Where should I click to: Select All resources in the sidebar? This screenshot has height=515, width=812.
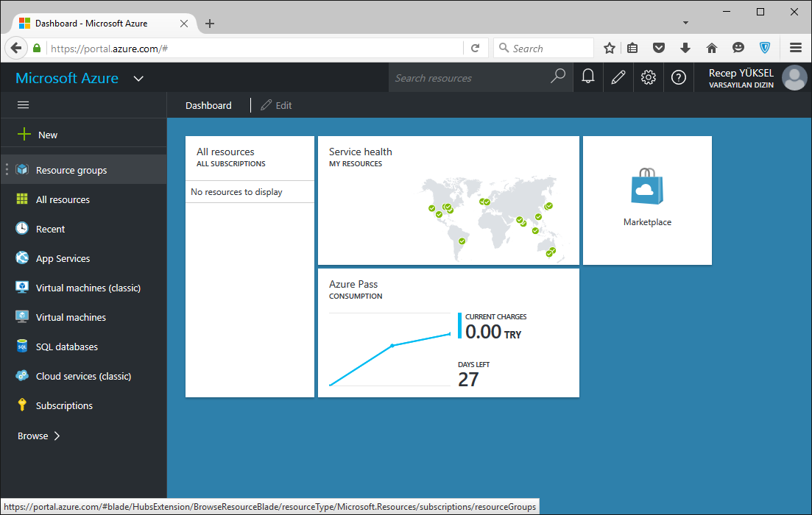84,199
